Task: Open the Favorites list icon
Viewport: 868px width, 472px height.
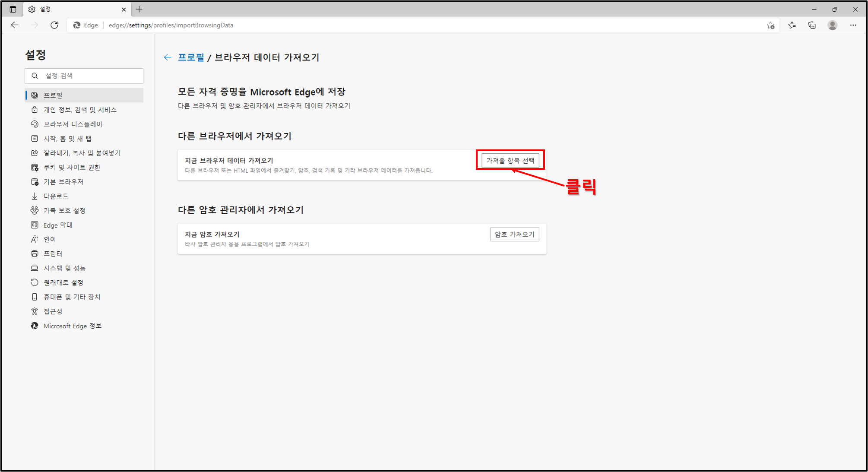Action: 792,25
